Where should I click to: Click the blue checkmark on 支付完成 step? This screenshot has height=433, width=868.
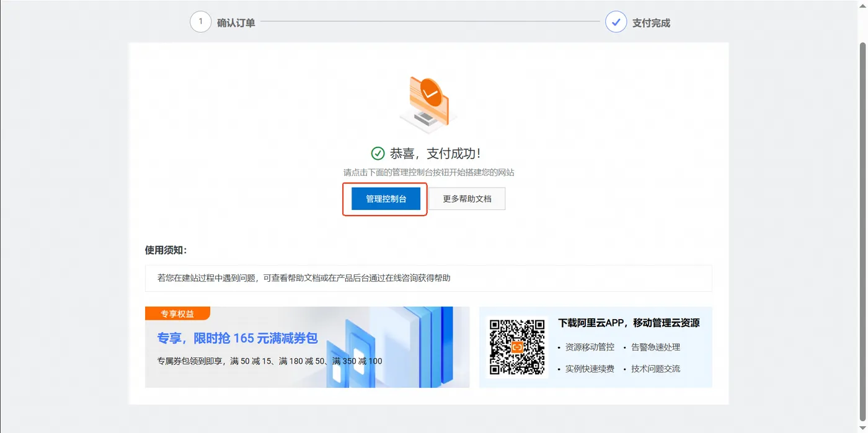(x=616, y=22)
